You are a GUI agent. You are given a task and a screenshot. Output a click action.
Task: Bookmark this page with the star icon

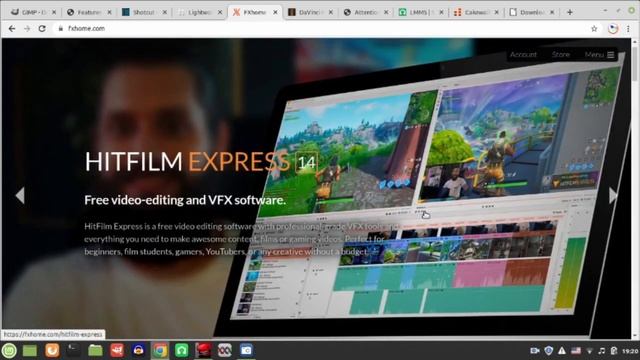tap(594, 29)
